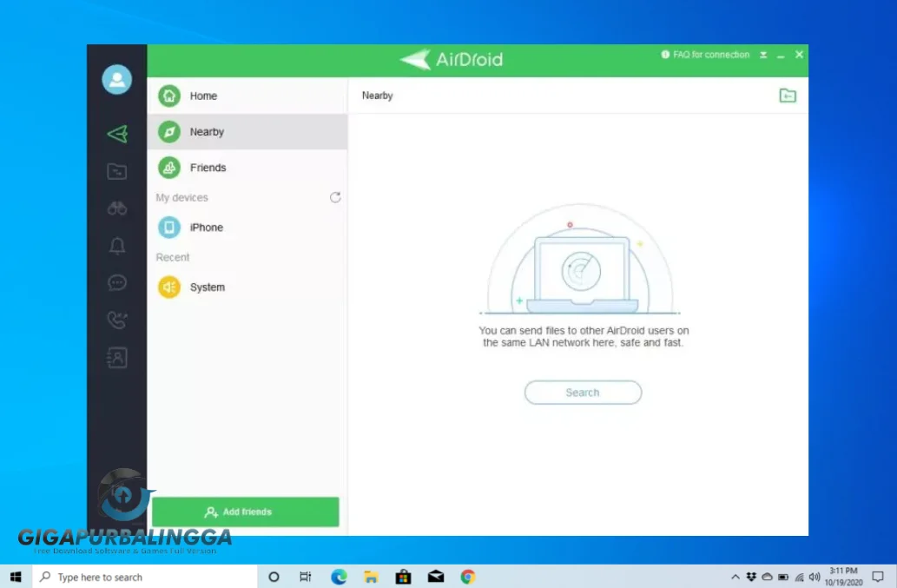Show hidden tray icons chevron

tap(735, 577)
